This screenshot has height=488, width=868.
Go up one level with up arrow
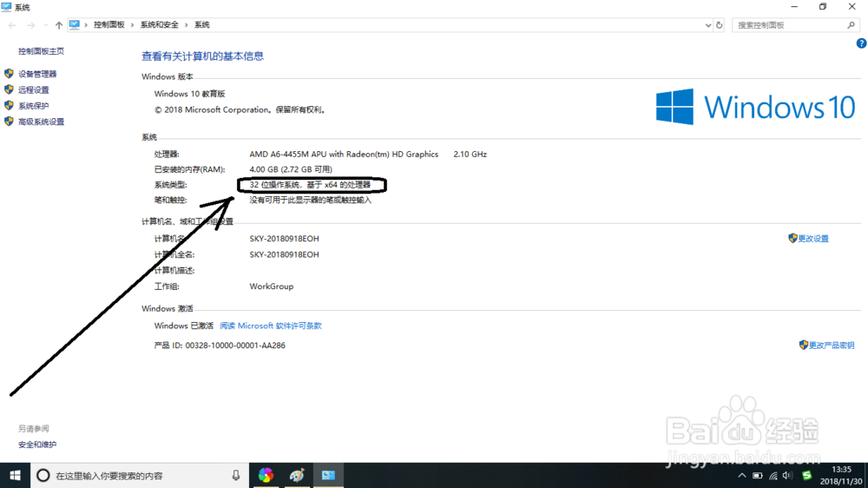(59, 25)
